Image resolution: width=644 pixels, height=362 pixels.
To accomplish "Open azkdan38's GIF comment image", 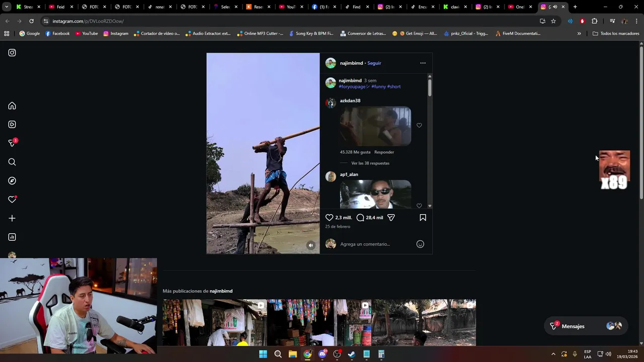I will pos(375,126).
